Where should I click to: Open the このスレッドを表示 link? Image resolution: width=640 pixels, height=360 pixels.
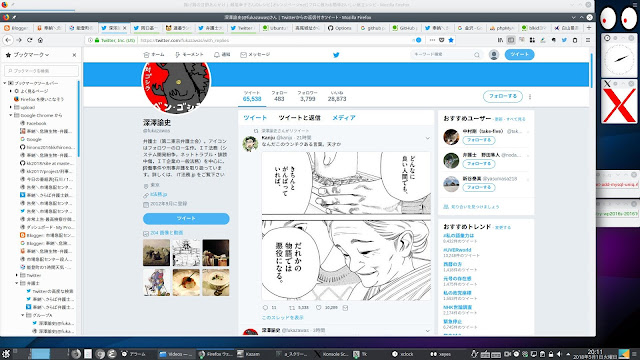coord(283,318)
